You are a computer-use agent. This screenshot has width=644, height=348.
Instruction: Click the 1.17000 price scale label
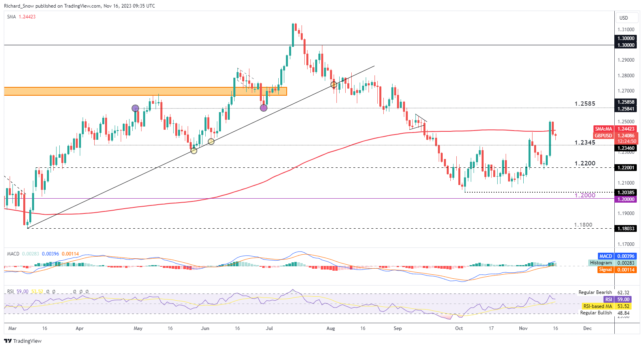(x=626, y=244)
